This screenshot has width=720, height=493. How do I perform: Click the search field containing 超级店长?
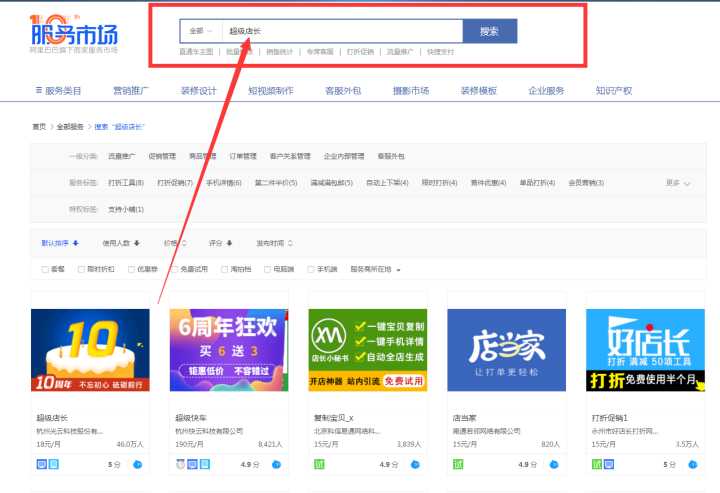[340, 31]
